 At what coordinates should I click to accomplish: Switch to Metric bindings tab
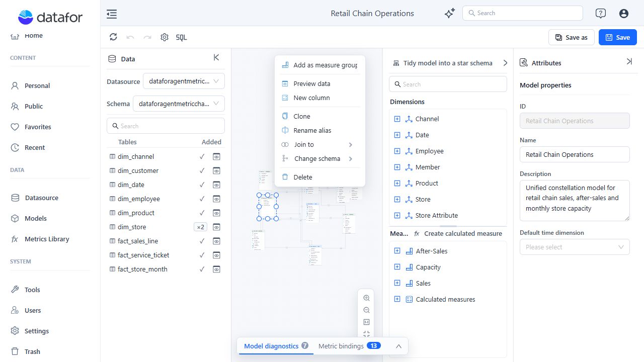(x=350, y=346)
